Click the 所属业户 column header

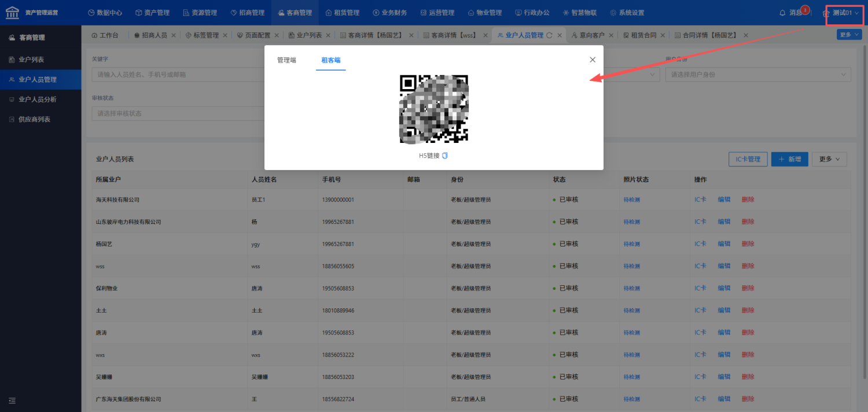click(108, 180)
